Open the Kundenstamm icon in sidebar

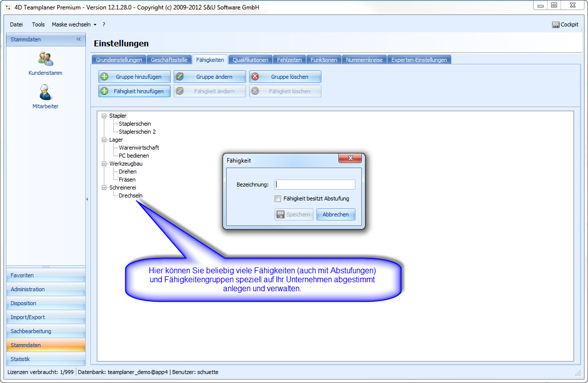tap(45, 59)
